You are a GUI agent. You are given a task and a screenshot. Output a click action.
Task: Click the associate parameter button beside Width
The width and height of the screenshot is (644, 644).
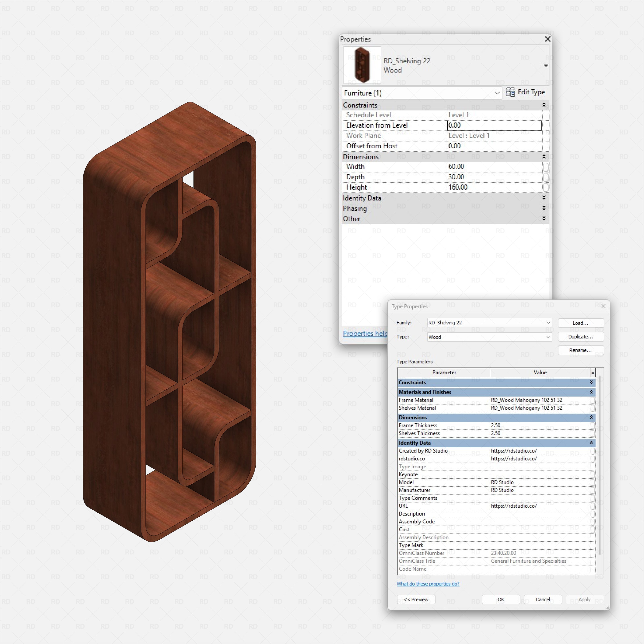coord(545,167)
